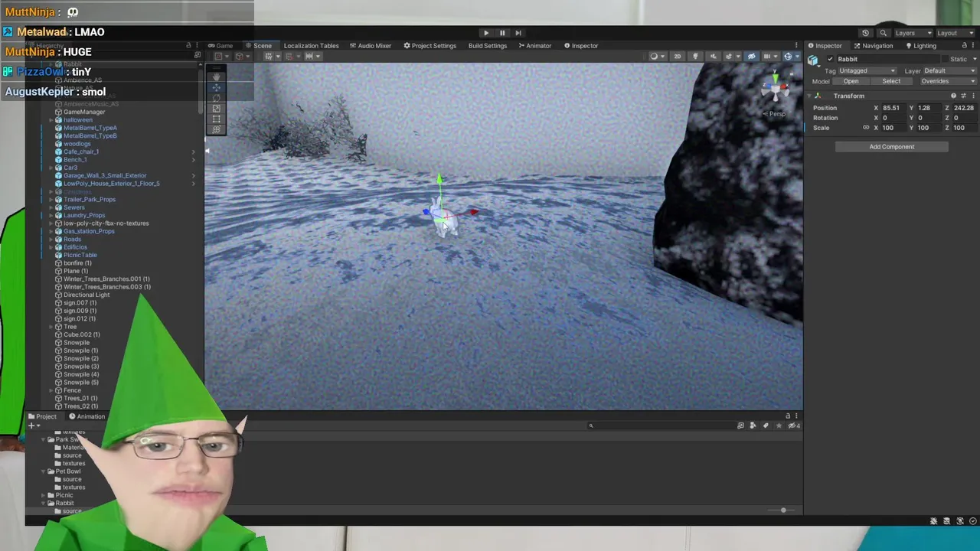Open the Animator tab
This screenshot has height=551, width=980.
pos(534,46)
